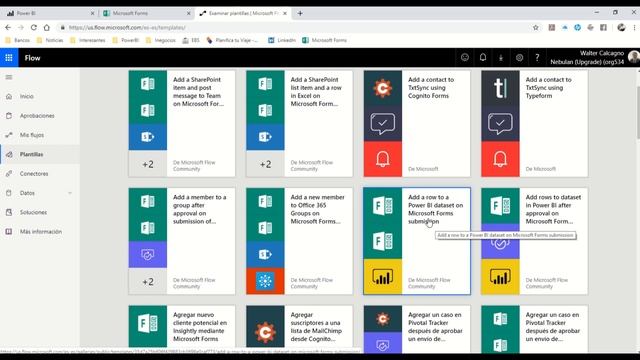This screenshot has width=640, height=360.
Task: Go to Inicio in the sidebar
Action: click(x=27, y=96)
